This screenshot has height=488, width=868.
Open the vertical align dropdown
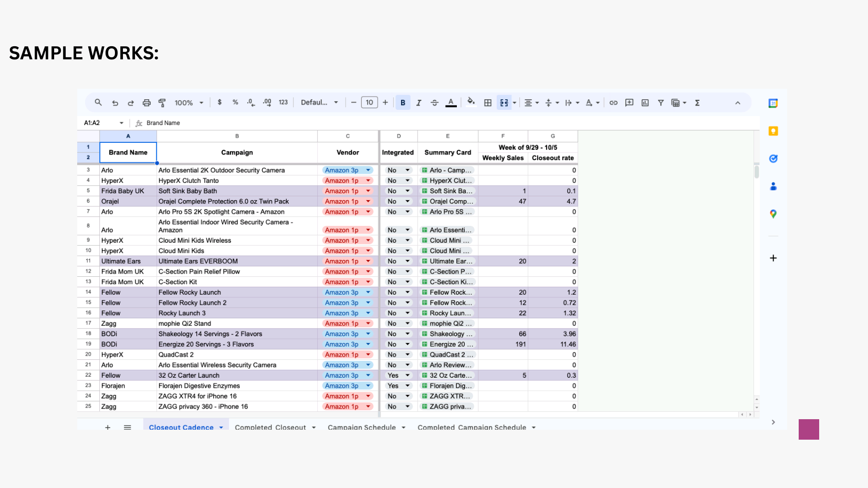[551, 103]
